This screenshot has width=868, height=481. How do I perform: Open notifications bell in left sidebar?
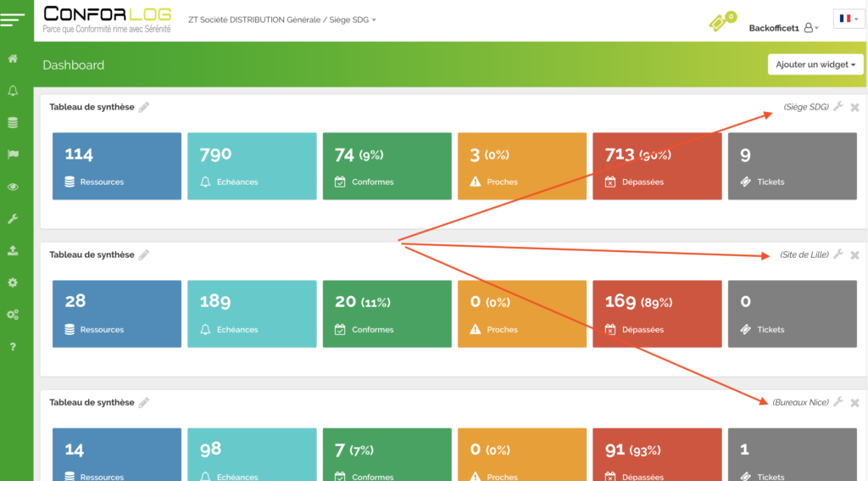click(13, 91)
